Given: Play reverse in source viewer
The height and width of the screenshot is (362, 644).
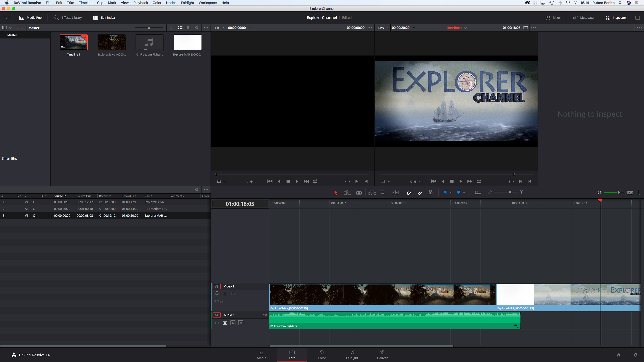Looking at the screenshot, I should click(x=279, y=181).
